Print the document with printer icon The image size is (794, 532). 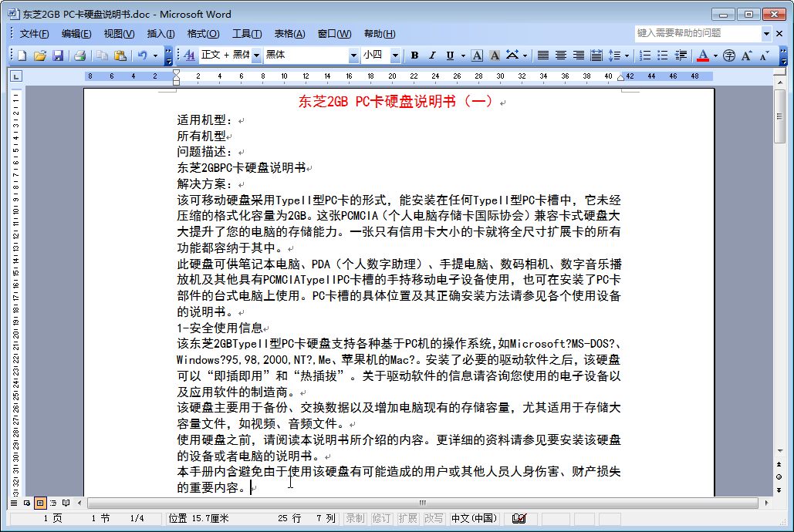point(79,56)
